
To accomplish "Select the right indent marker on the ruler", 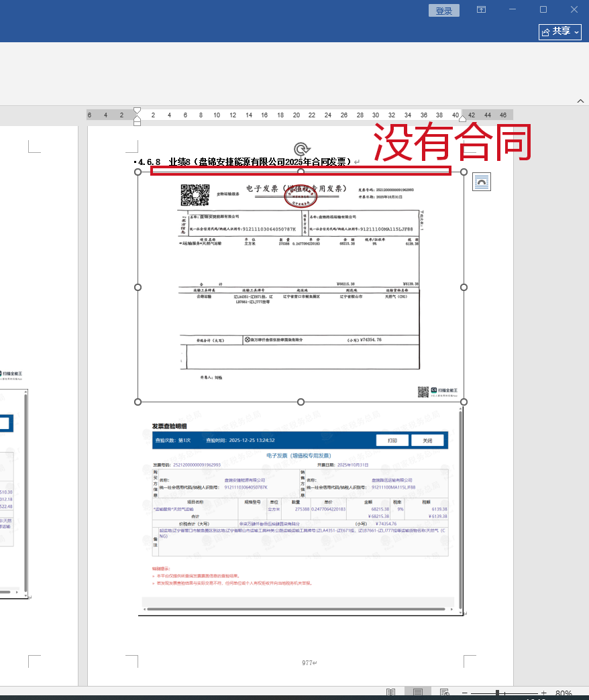I will tap(463, 118).
